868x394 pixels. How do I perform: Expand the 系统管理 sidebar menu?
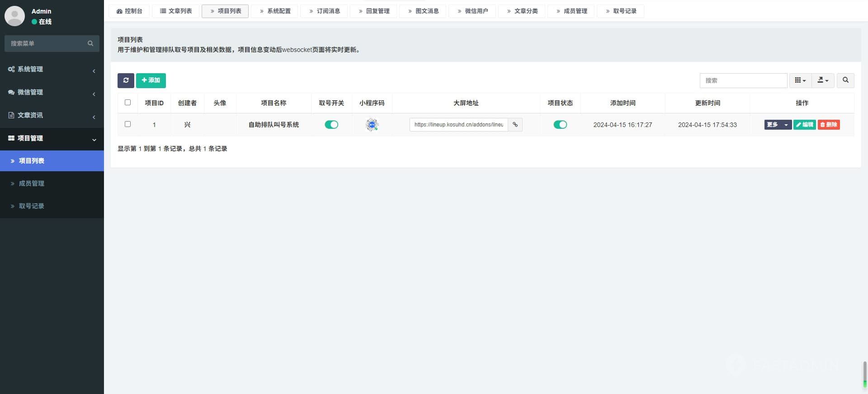(52, 69)
